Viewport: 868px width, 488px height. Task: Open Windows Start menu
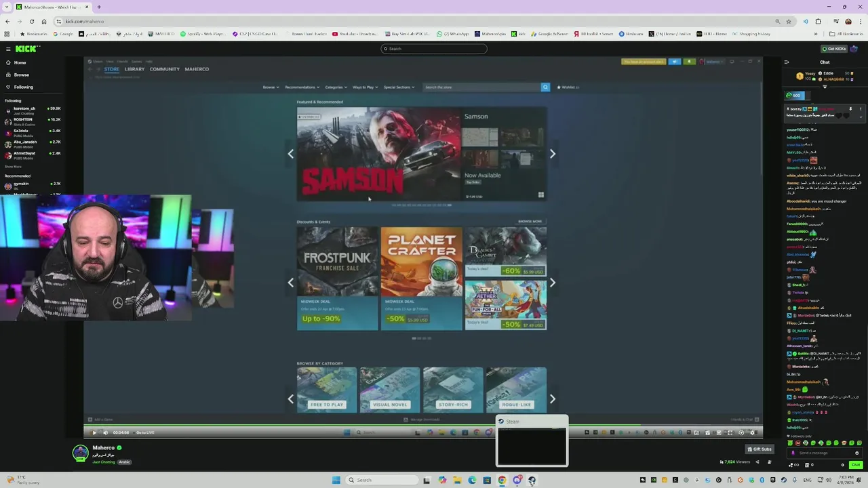pos(336,480)
